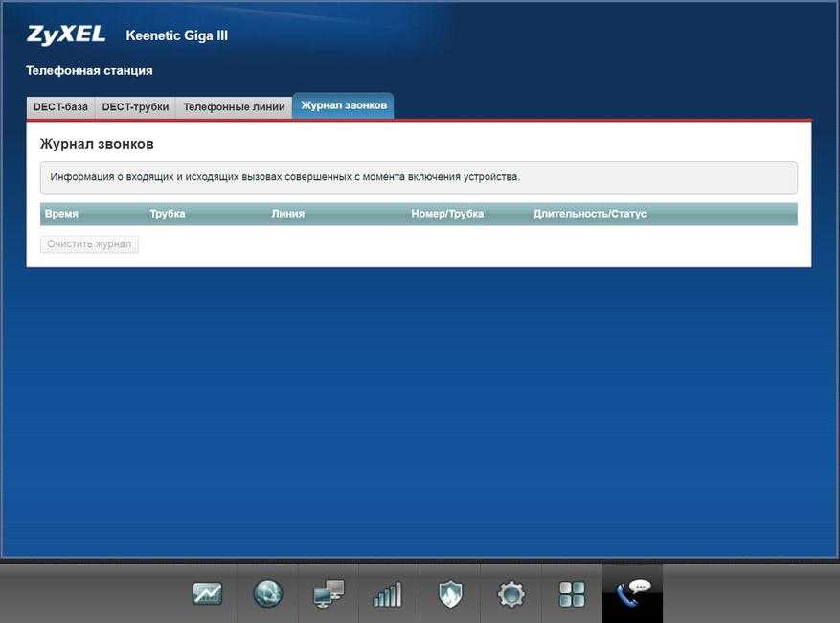
Task: Click the Линия column header
Action: click(287, 214)
